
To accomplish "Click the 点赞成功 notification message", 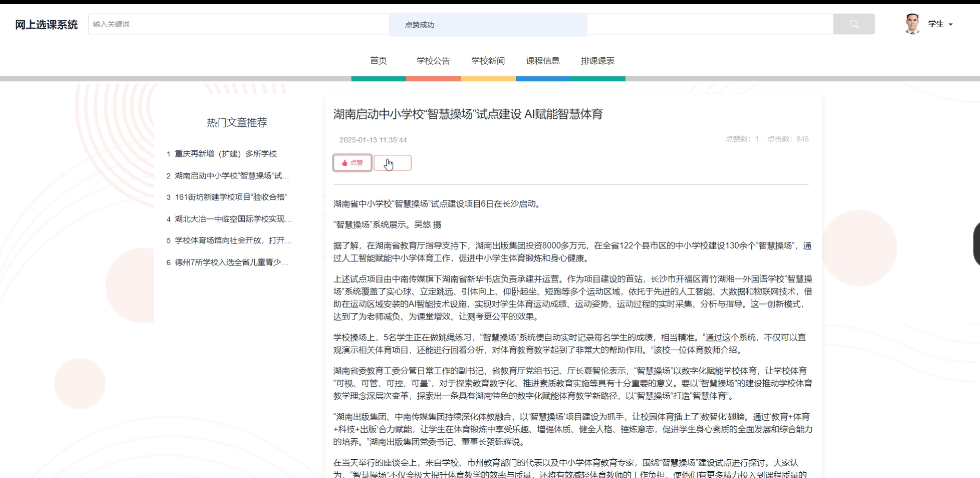I will (x=488, y=24).
